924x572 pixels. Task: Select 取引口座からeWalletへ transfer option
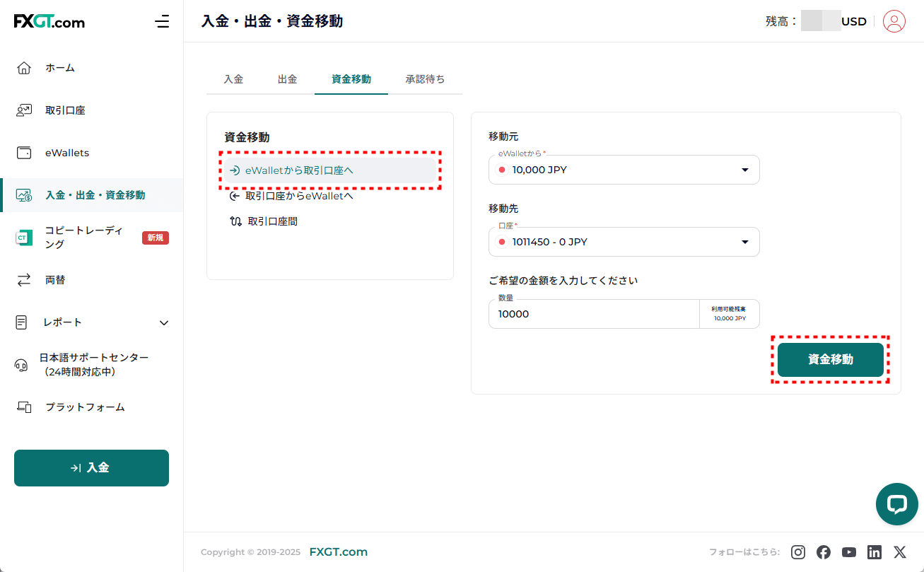point(298,196)
